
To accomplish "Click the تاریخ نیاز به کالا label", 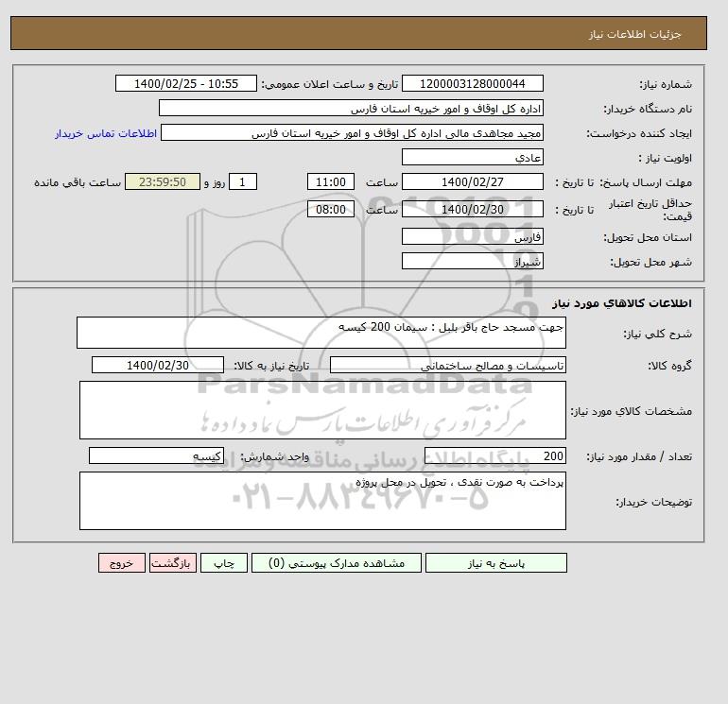I will pyautogui.click(x=271, y=366).
